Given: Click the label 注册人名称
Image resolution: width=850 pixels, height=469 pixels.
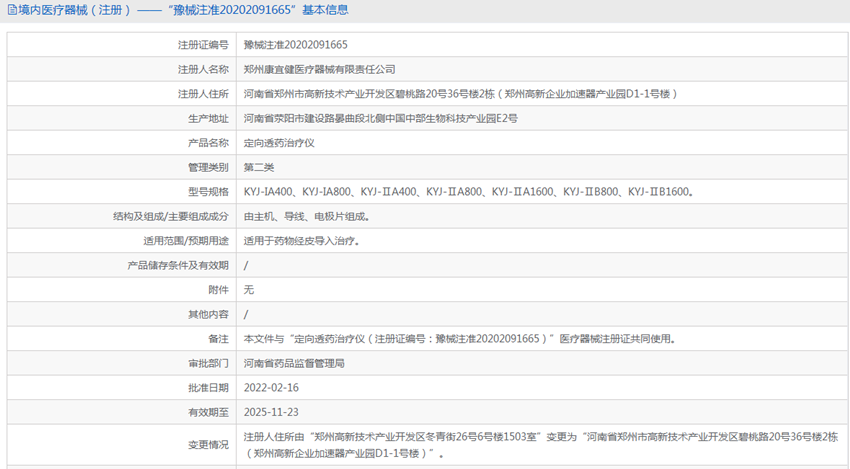Looking at the screenshot, I should [x=203, y=69].
